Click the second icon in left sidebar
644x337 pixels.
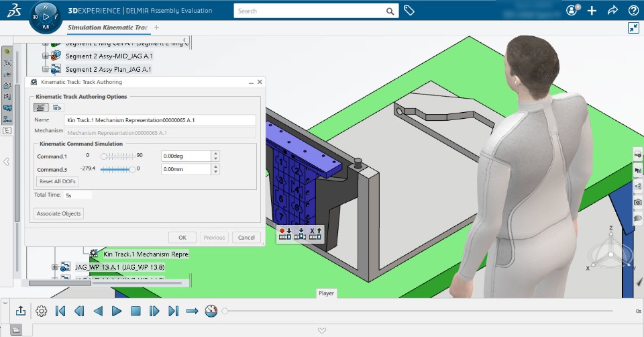pyautogui.click(x=7, y=63)
